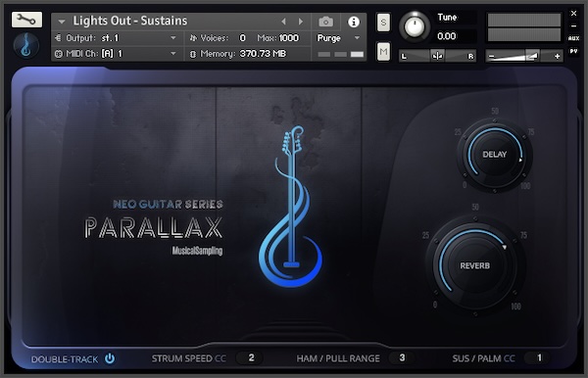Image resolution: width=588 pixels, height=378 pixels.
Task: Click the Voices count 0
Action: tap(243, 38)
